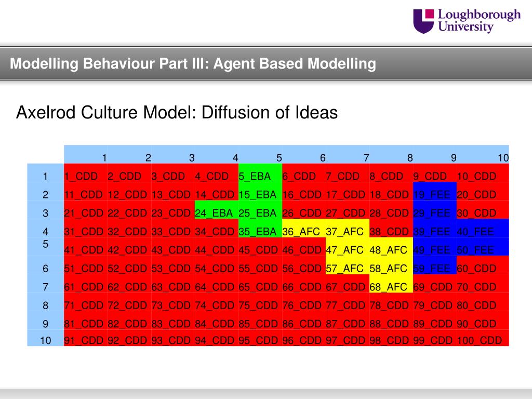Screen dimensions: 532x399
Task: Click row header 7
Action: [46, 283]
